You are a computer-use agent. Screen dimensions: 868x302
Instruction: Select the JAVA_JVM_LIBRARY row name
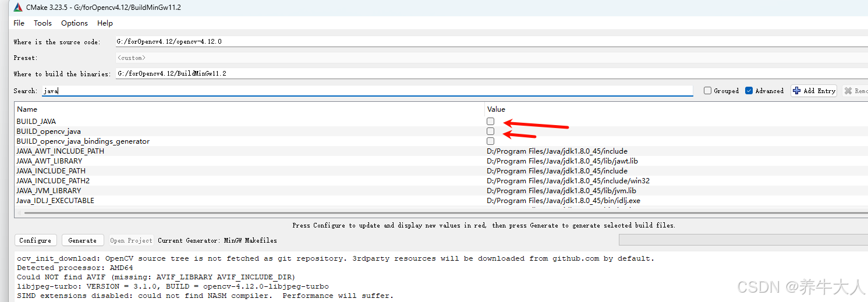(49, 191)
